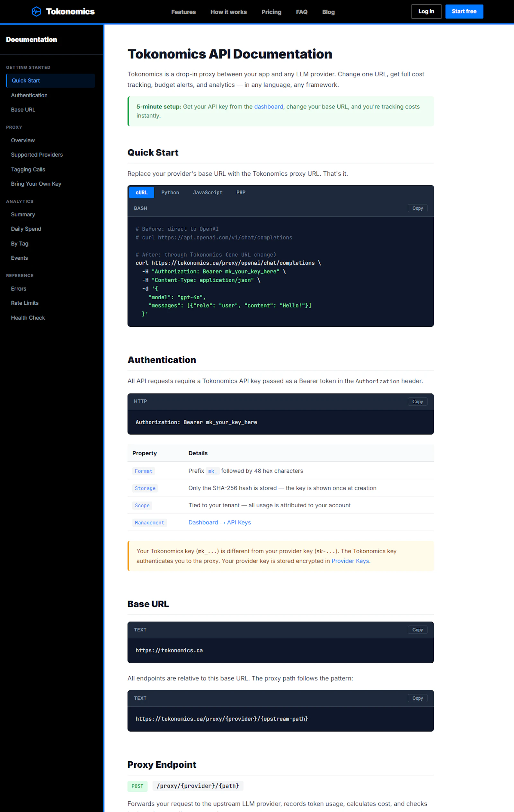The width and height of the screenshot is (514, 812).
Task: Open How it works in top navigation
Action: tap(228, 12)
